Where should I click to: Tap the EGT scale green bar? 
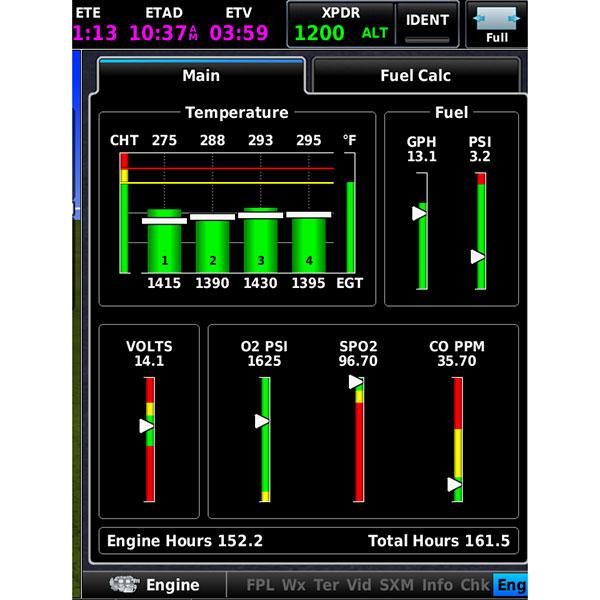tap(350, 227)
